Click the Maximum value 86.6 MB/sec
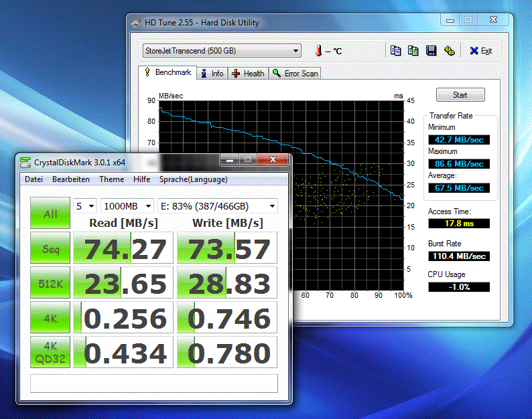The height and width of the screenshot is (419, 532). [459, 164]
